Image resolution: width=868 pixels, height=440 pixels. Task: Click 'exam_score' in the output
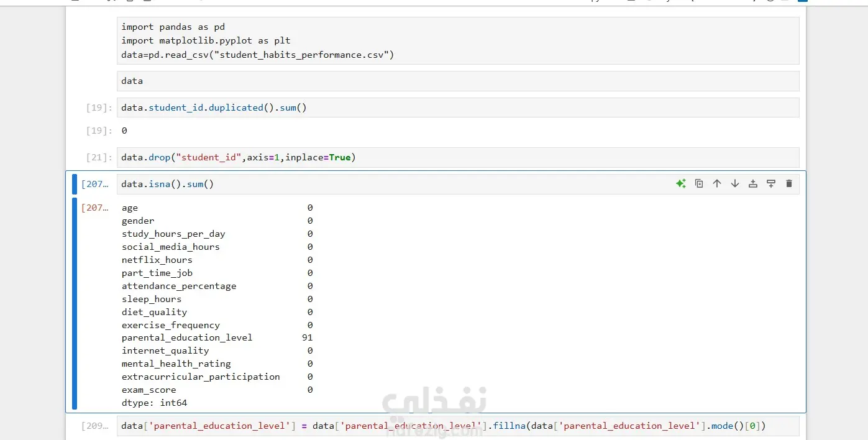(x=149, y=390)
